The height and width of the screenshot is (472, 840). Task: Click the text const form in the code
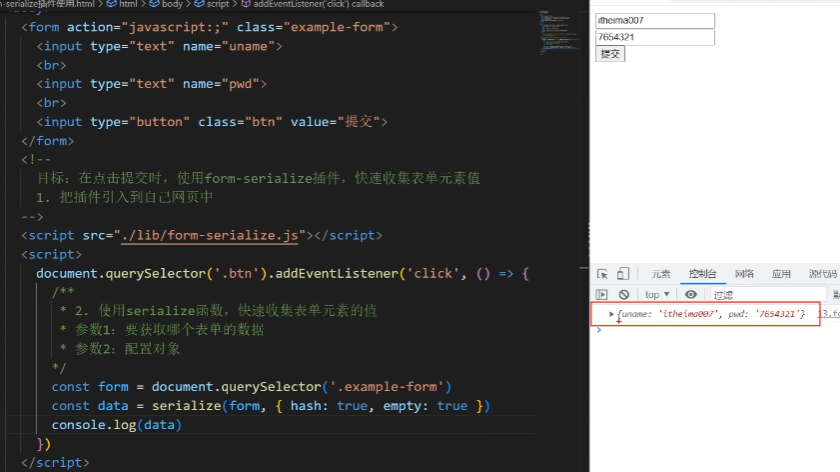(90, 387)
